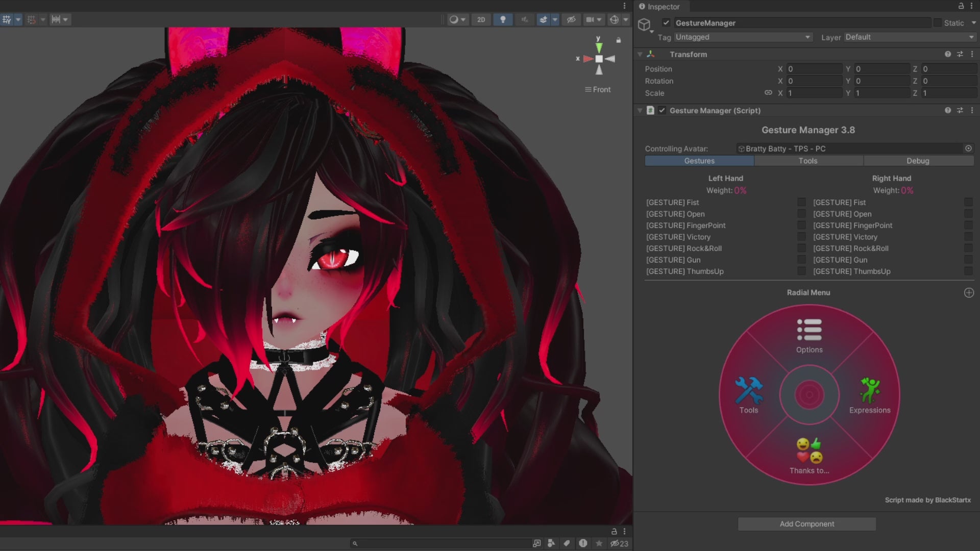Enable Left Hand Fist gesture checkbox
Screen dimensions: 980x551
(x=801, y=203)
